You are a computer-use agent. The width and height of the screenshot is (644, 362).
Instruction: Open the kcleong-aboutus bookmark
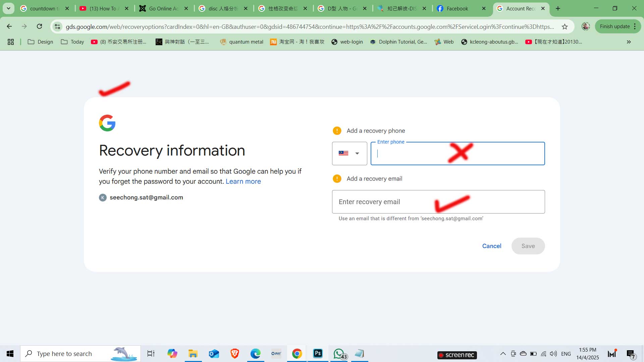[x=490, y=42]
